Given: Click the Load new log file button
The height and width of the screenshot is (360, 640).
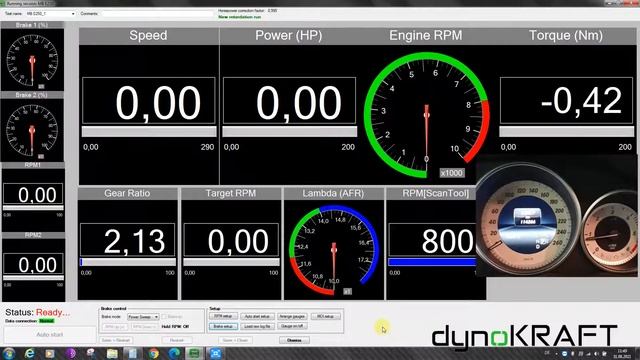Looking at the screenshot, I should click(x=257, y=326).
